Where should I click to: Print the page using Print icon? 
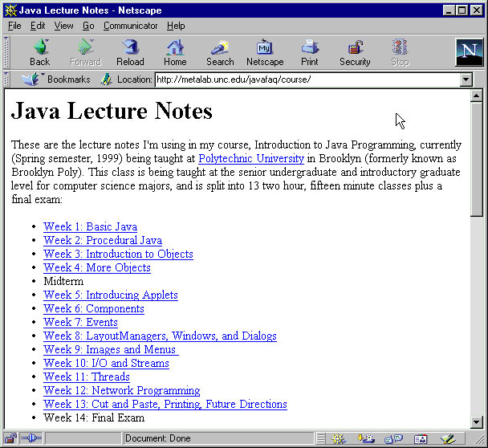click(310, 52)
